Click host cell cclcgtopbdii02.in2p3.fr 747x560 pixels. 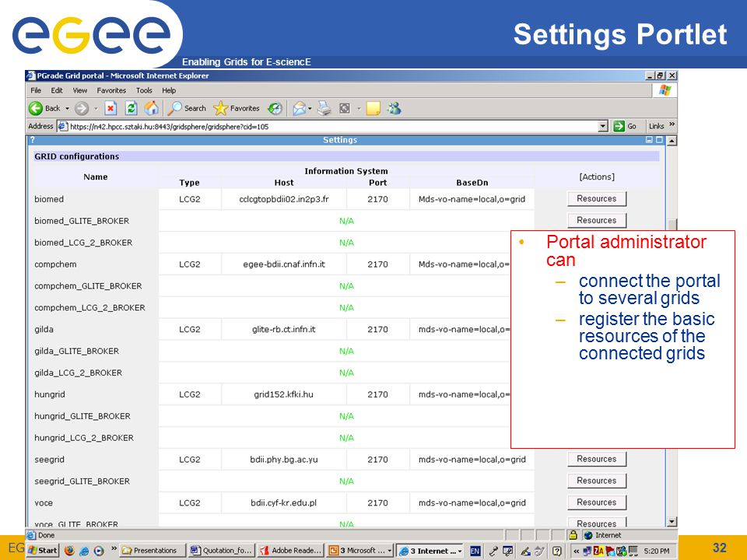[x=284, y=199]
